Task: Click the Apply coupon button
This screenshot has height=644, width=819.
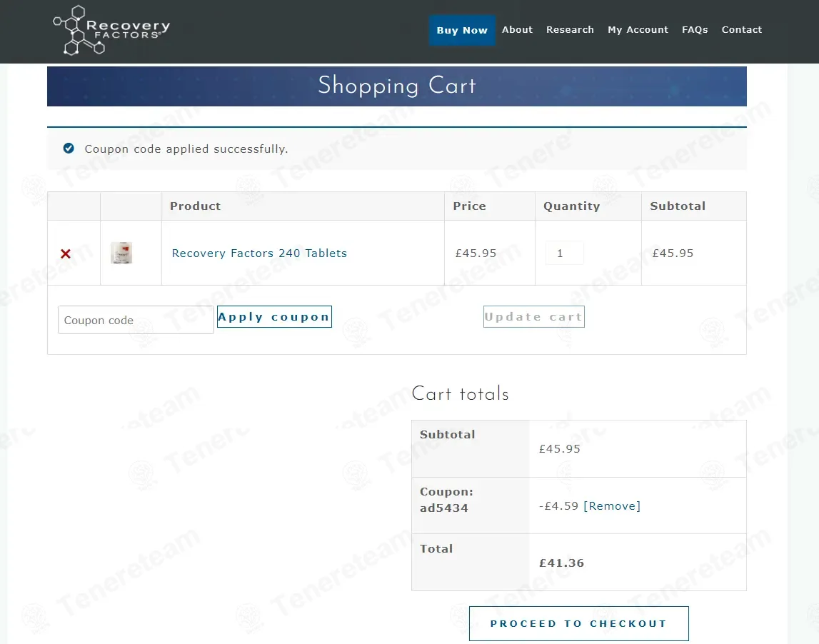Action: 274,317
